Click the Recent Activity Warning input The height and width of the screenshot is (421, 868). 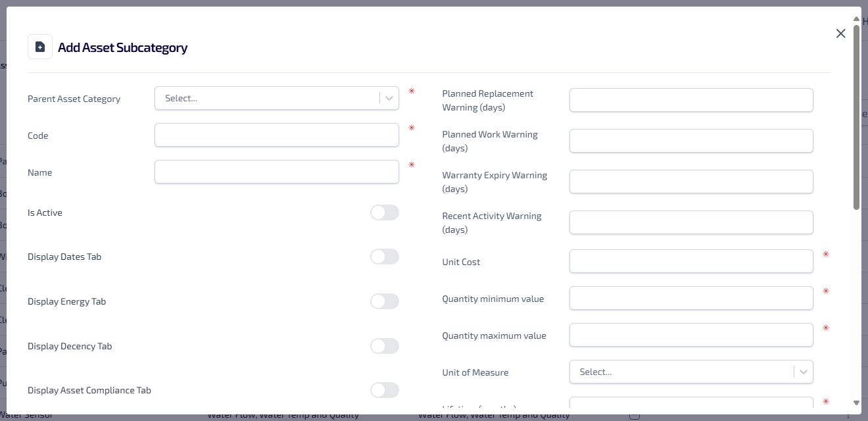coord(691,223)
